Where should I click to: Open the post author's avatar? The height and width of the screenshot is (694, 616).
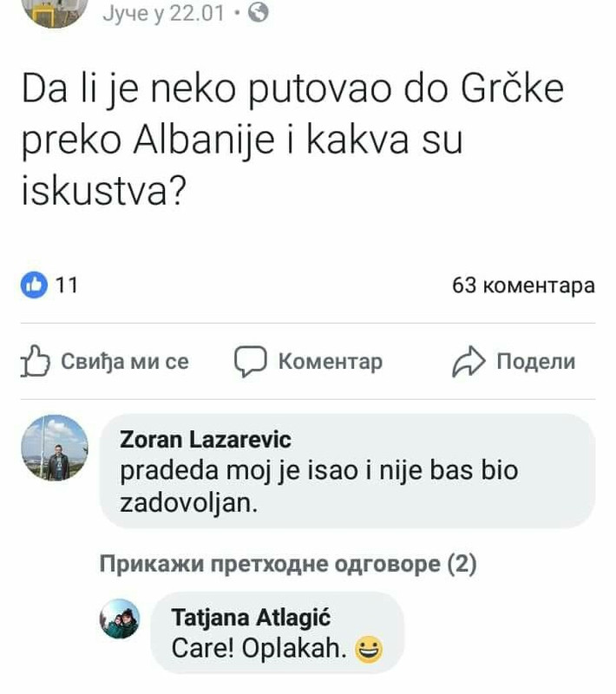click(55, 11)
